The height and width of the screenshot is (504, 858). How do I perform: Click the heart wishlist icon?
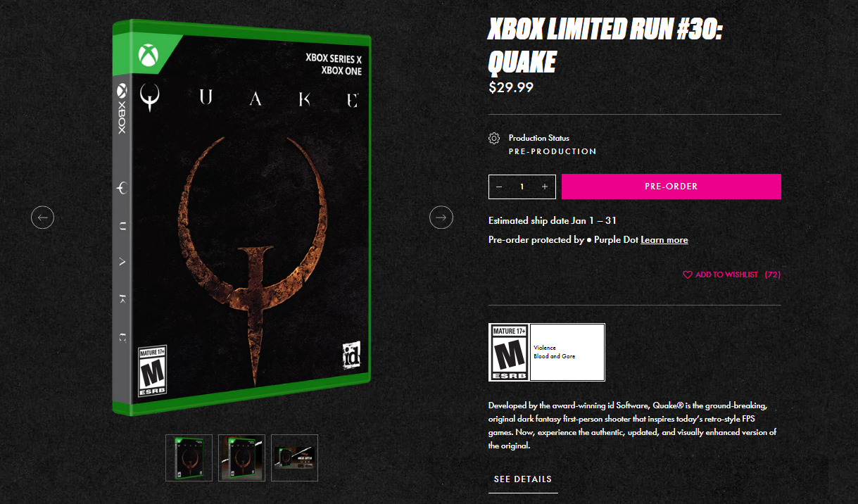point(688,275)
